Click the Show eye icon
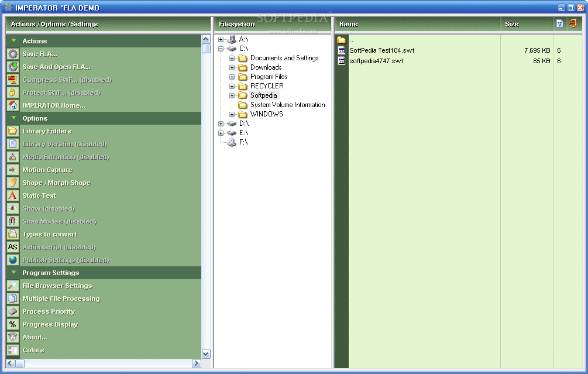 pos(13,208)
